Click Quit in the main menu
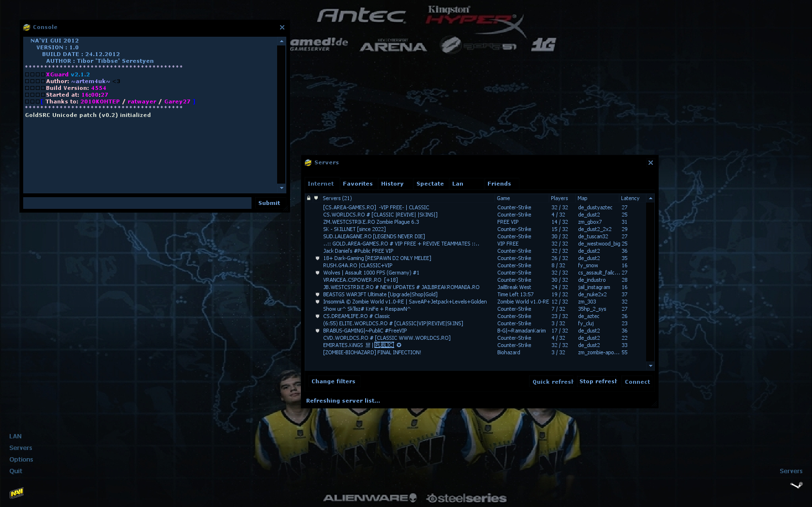This screenshot has height=507, width=812. (x=16, y=471)
